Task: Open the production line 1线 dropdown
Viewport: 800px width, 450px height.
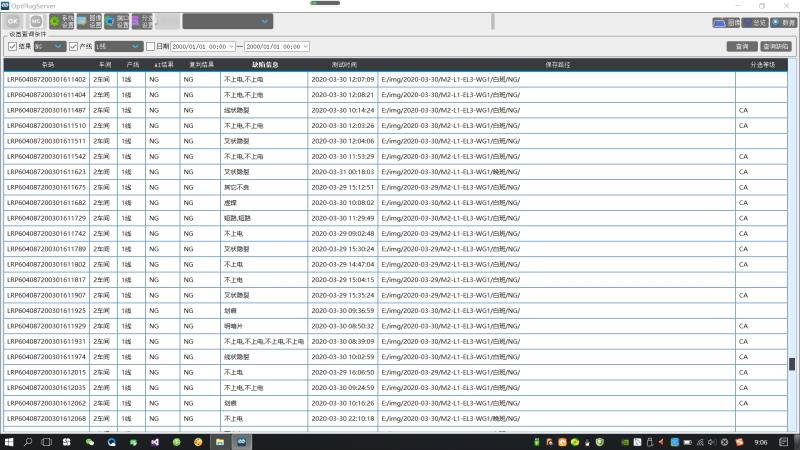Action: coord(118,46)
